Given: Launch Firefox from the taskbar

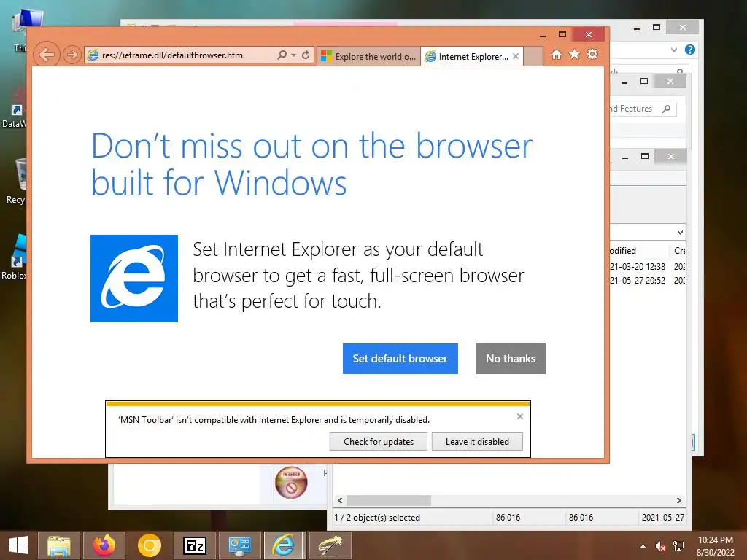Looking at the screenshot, I should coord(104,545).
